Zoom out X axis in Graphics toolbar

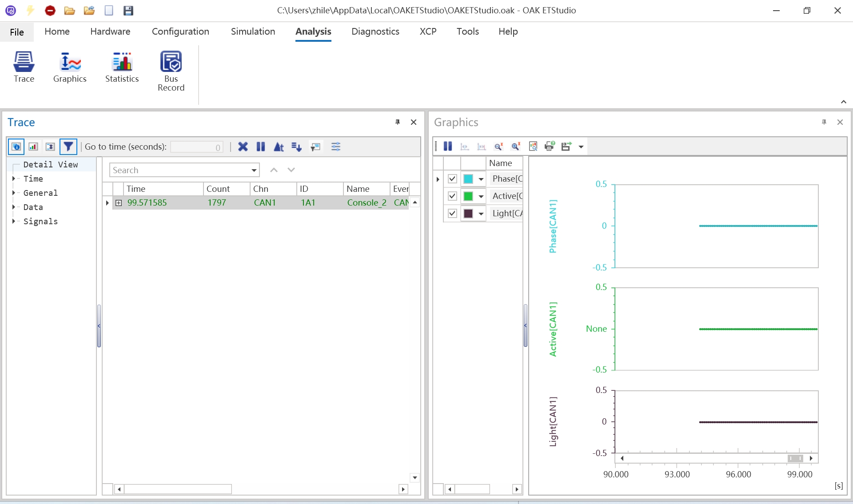[498, 147]
